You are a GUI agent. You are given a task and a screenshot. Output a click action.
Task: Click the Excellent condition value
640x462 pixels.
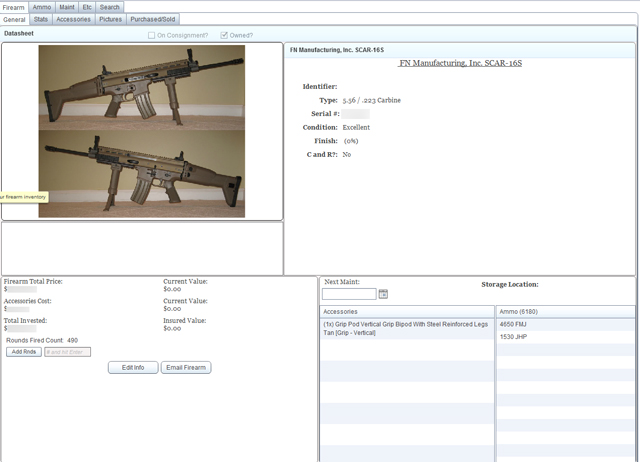(356, 127)
